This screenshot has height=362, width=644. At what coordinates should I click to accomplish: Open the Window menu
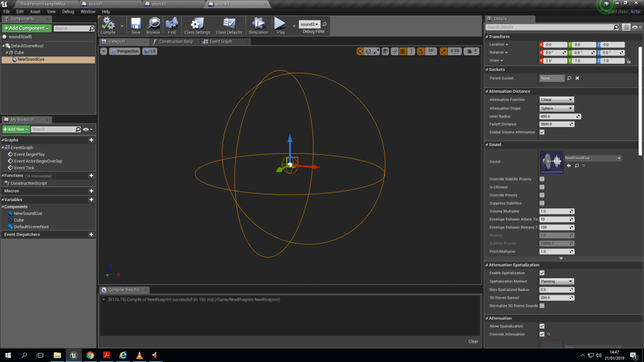87,12
